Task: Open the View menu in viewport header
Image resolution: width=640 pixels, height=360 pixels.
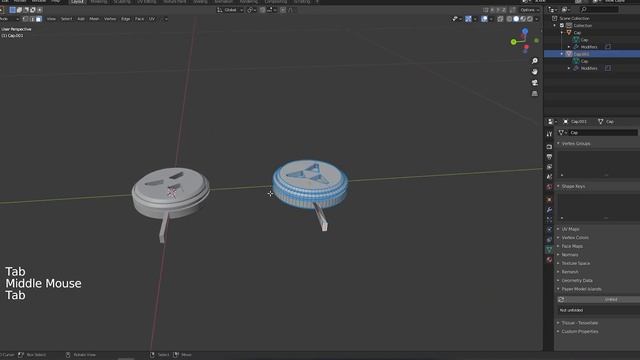Action: tap(51, 19)
